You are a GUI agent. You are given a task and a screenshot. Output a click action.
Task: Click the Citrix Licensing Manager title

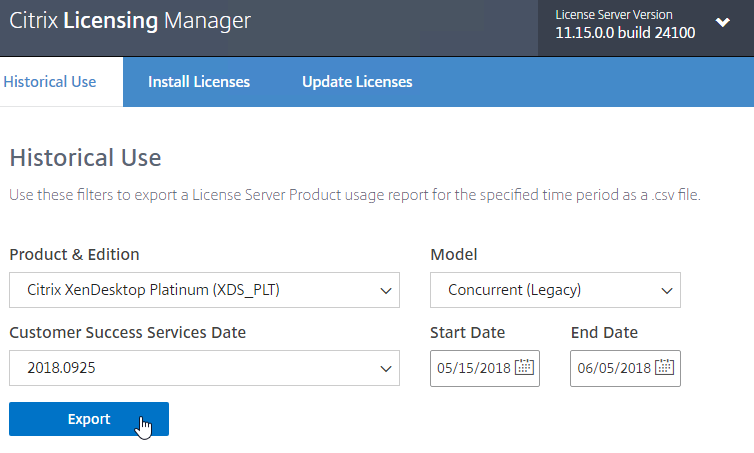[130, 21]
